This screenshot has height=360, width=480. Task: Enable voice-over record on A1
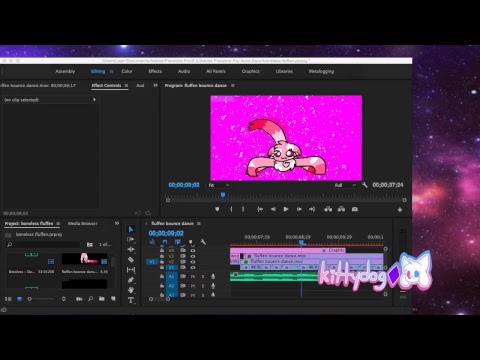[x=213, y=276]
